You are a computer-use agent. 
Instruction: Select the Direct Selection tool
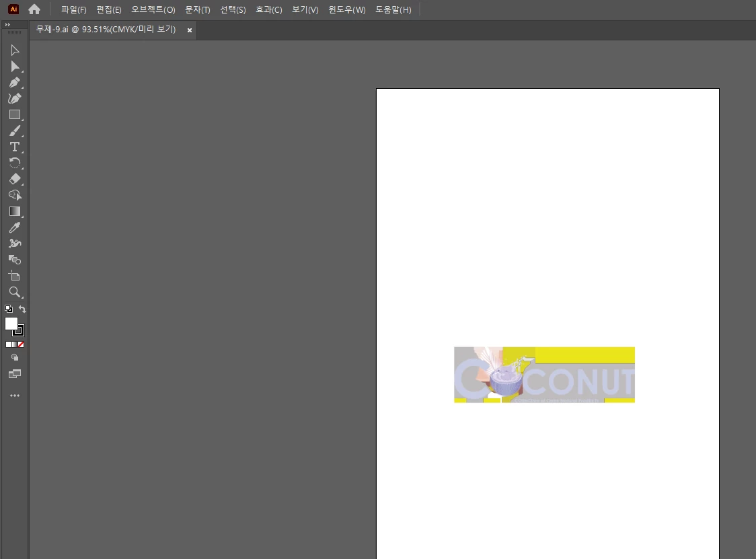click(15, 67)
